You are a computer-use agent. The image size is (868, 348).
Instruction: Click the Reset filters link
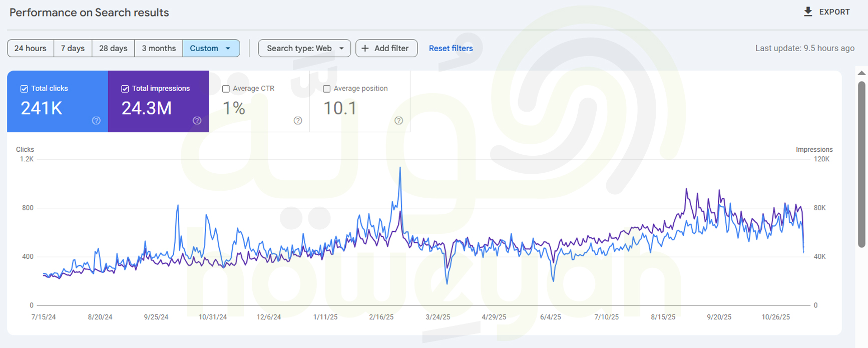[x=451, y=49]
